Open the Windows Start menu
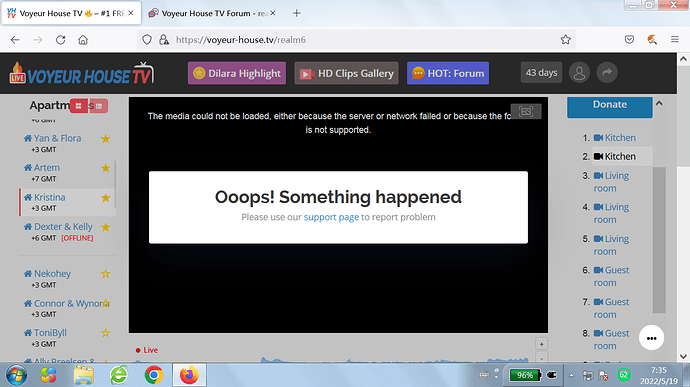 (16, 375)
